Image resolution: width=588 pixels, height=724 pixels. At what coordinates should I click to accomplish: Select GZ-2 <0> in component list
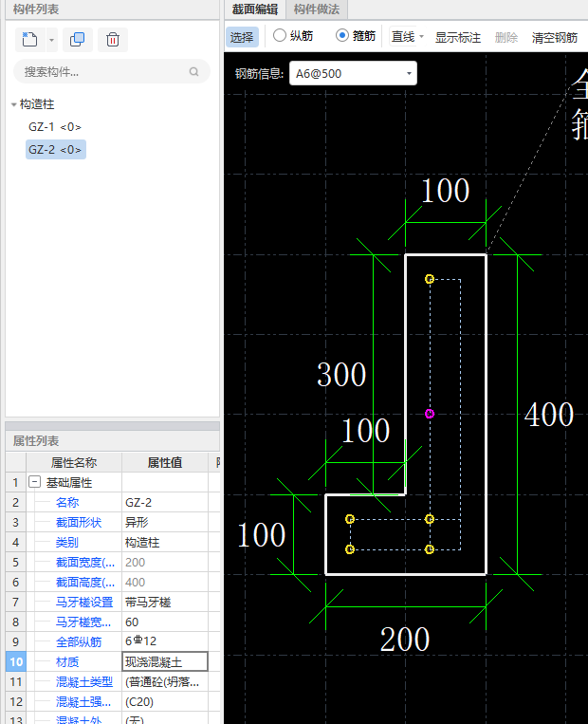click(55, 150)
